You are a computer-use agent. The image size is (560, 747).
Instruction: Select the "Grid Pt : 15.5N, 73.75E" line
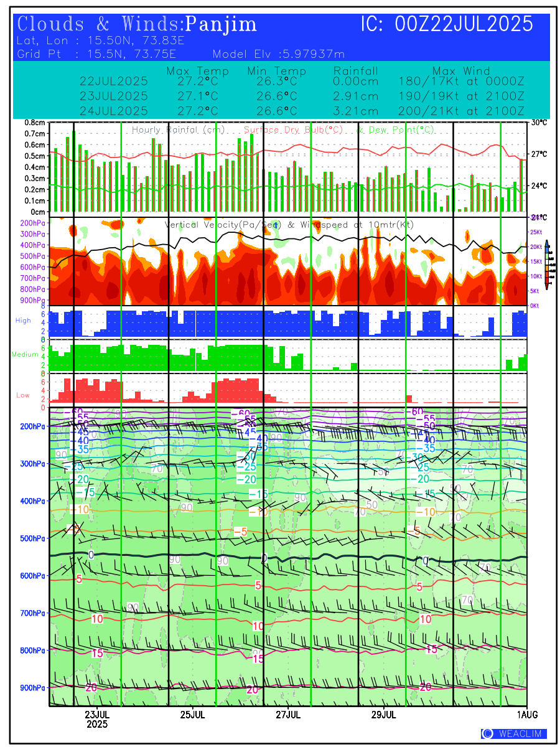pyautogui.click(x=102, y=54)
